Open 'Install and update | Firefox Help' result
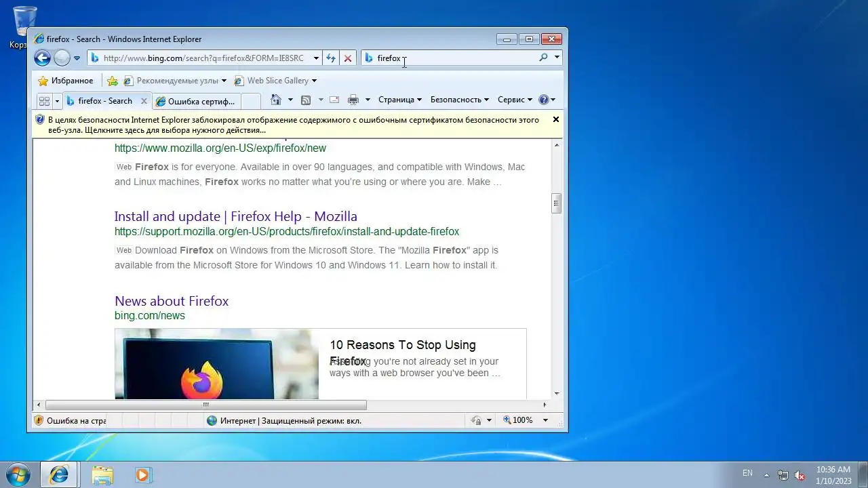868x488 pixels. pyautogui.click(x=236, y=216)
